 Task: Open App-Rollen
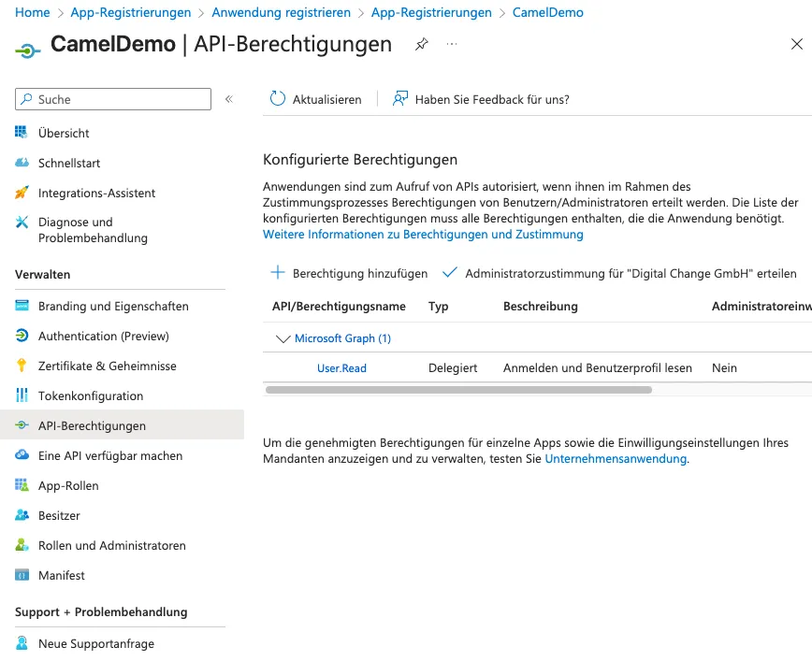[x=68, y=486]
